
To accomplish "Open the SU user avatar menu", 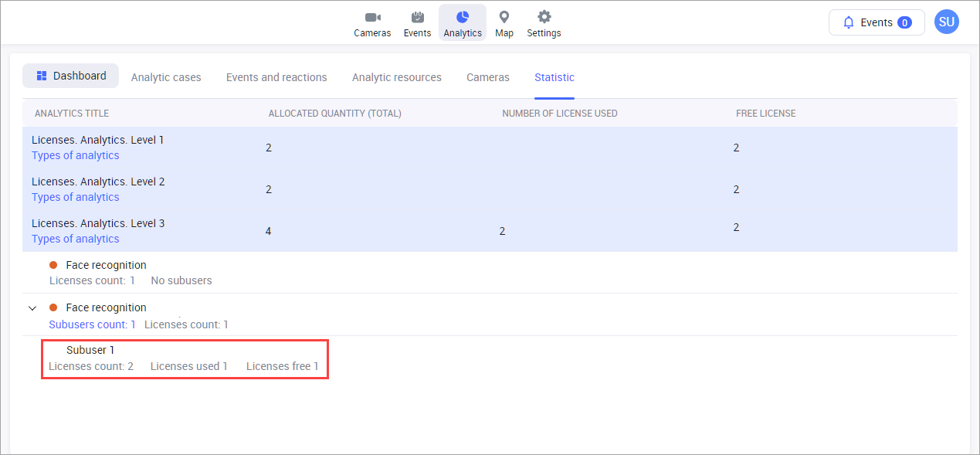I will pyautogui.click(x=946, y=22).
